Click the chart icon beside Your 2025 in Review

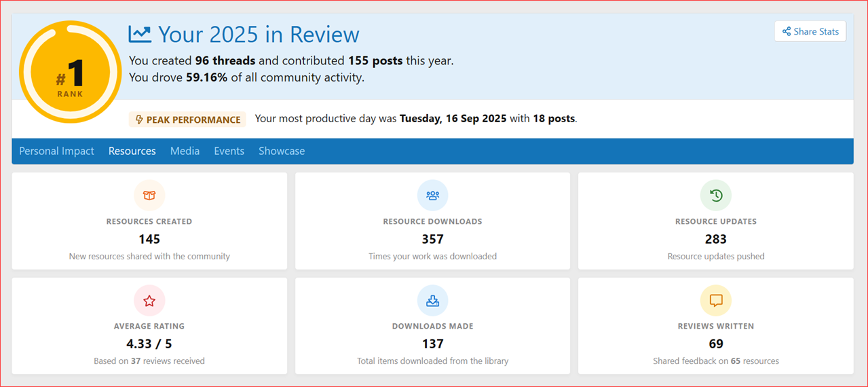pyautogui.click(x=140, y=34)
